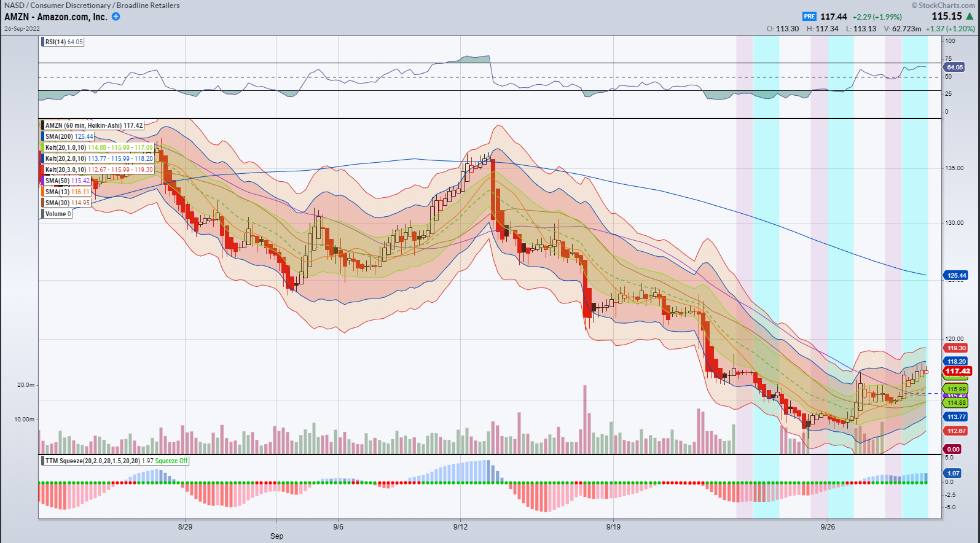Click the pre-market price 117.44

pyautogui.click(x=834, y=17)
